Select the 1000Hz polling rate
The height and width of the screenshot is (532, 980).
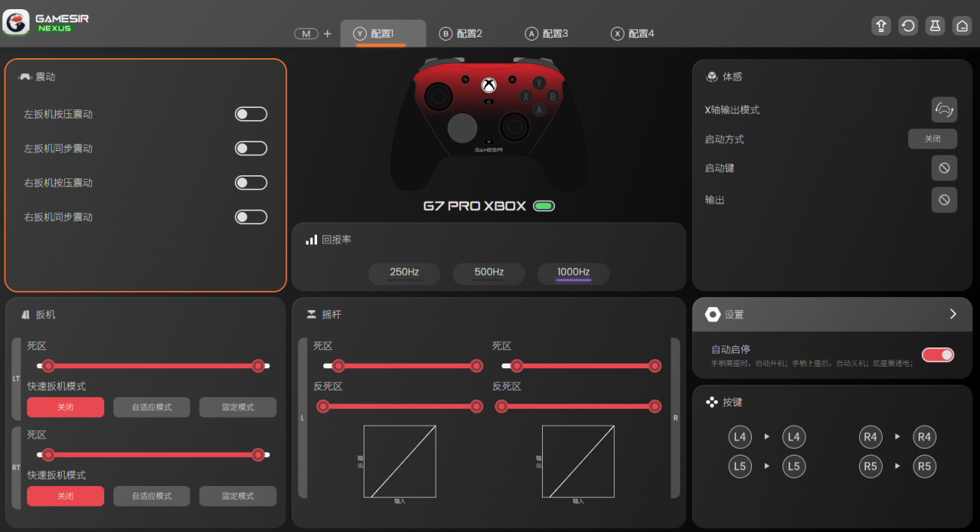click(573, 273)
